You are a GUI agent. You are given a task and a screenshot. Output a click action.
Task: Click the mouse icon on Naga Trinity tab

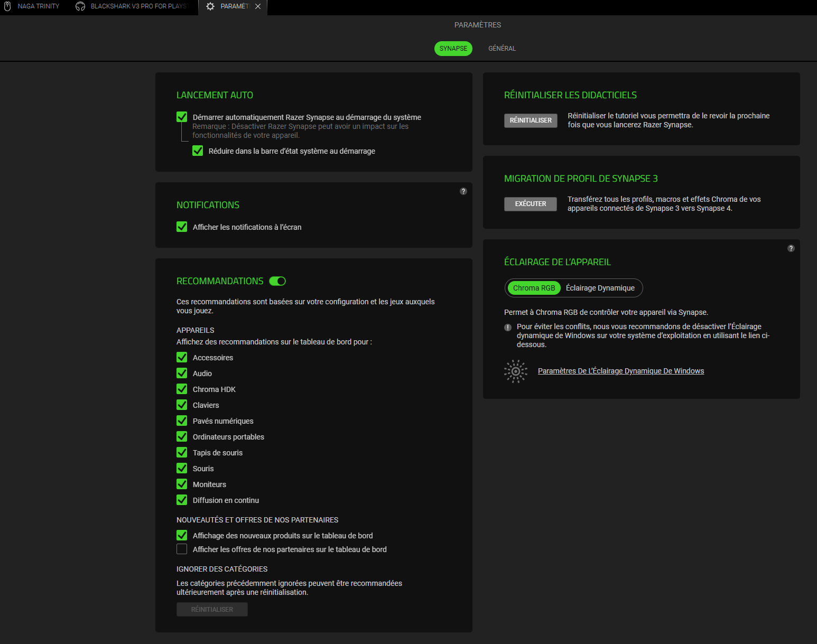(x=7, y=6)
